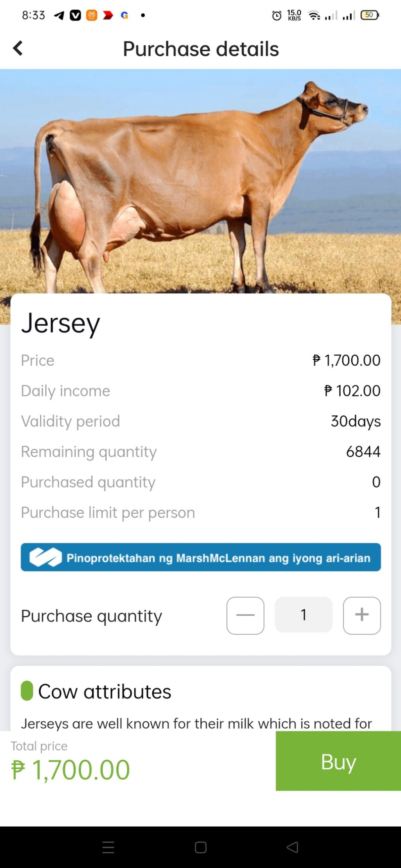Tap the Purchase details page title

[200, 49]
